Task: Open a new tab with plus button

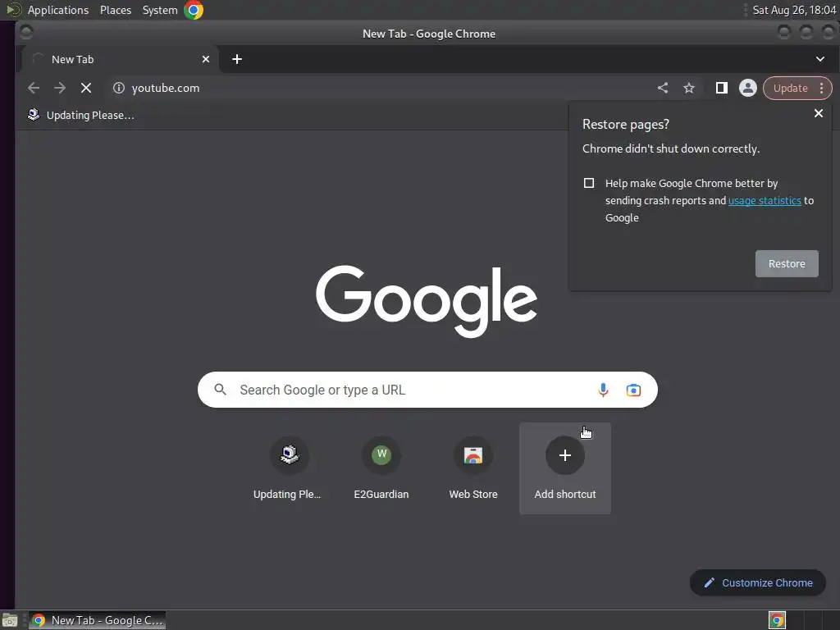Action: click(237, 59)
